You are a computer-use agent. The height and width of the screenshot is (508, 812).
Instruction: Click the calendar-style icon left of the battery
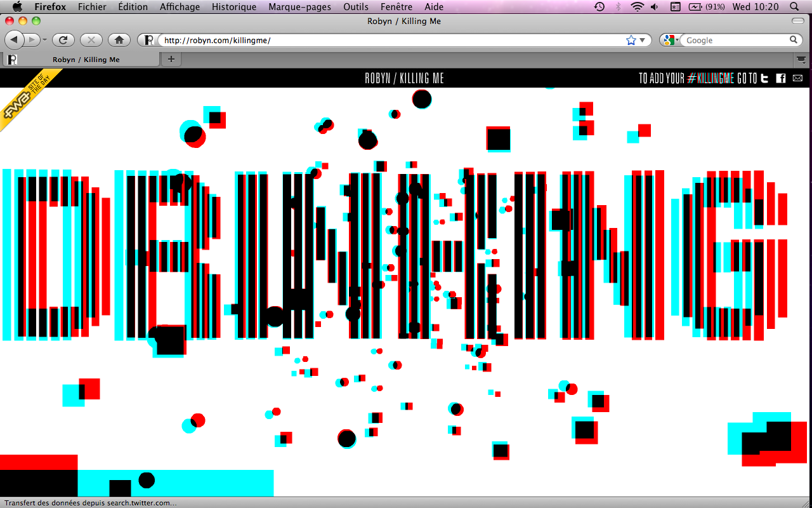676,7
